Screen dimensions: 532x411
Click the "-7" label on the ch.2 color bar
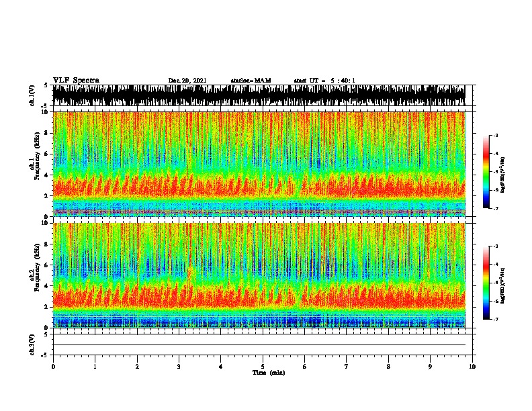coord(495,319)
